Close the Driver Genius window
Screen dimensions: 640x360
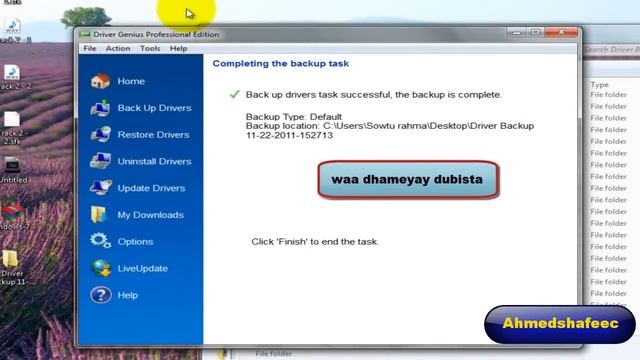(561, 32)
